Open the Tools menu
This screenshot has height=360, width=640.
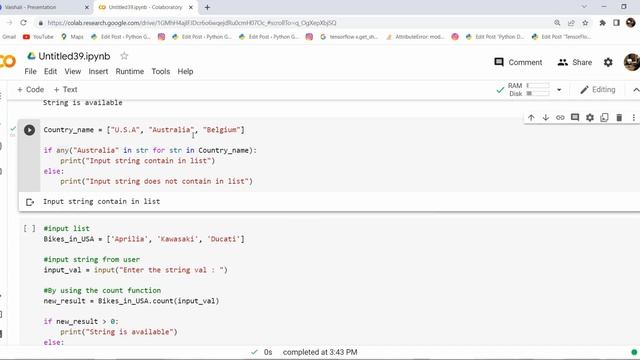coord(161,71)
